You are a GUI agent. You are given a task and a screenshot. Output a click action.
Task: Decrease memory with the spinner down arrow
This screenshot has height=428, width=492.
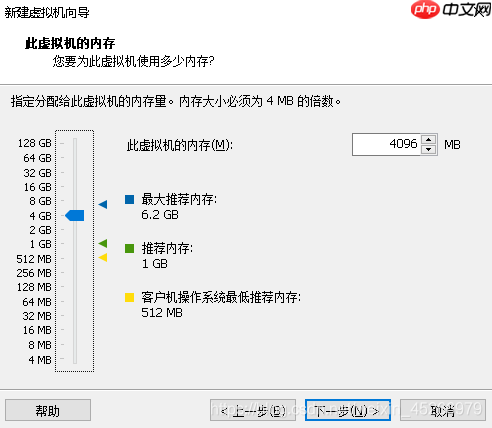pyautogui.click(x=429, y=150)
